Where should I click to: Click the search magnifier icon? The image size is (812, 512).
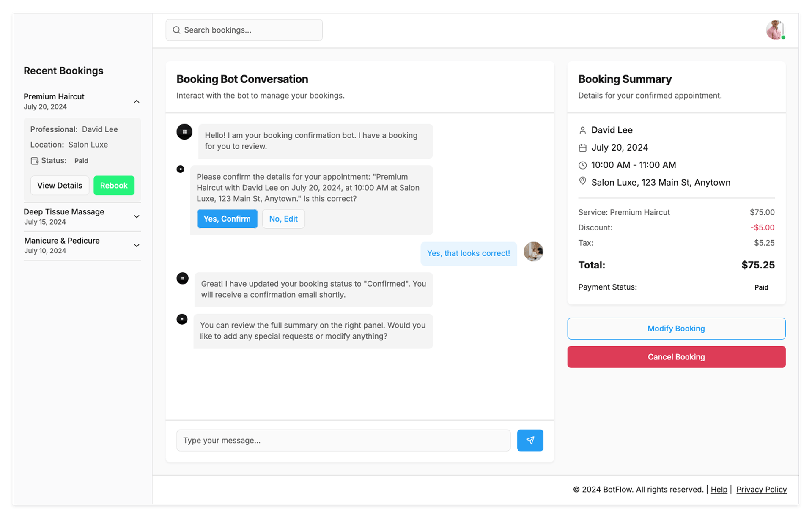tap(176, 30)
